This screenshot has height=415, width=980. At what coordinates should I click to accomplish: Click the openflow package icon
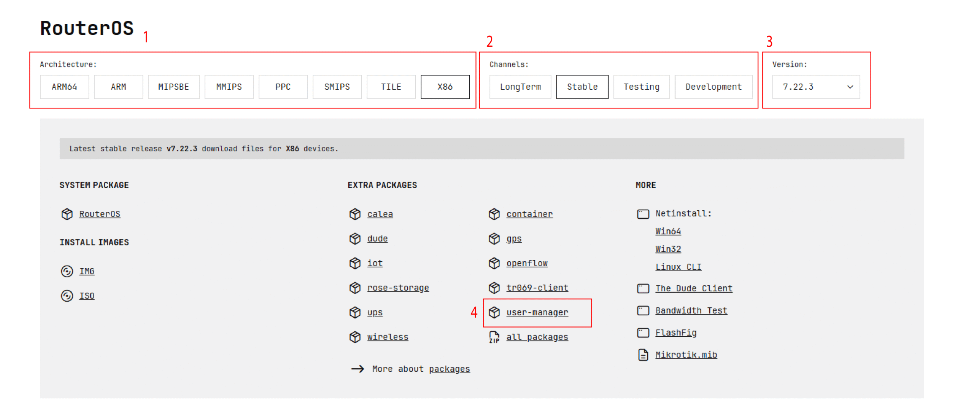[494, 263]
